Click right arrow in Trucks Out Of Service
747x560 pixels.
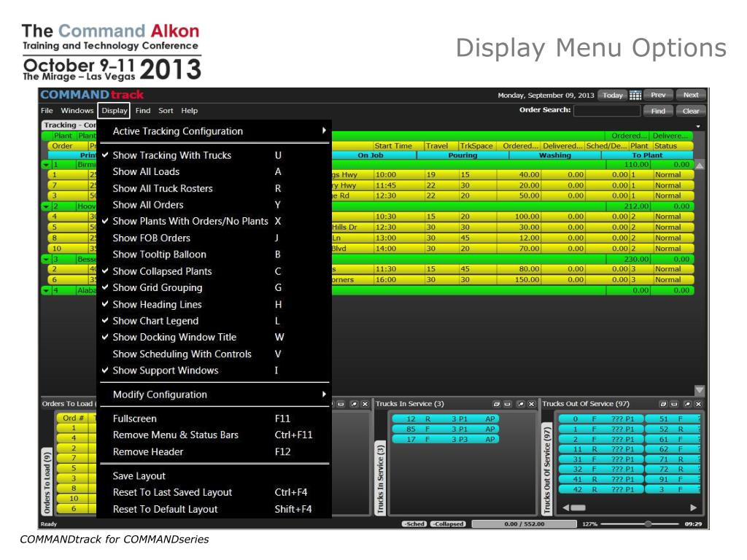pos(694,507)
